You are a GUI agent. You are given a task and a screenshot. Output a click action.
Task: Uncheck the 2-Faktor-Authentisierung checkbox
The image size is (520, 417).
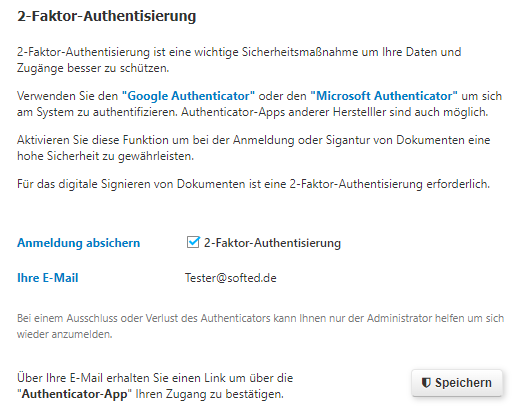click(x=193, y=242)
